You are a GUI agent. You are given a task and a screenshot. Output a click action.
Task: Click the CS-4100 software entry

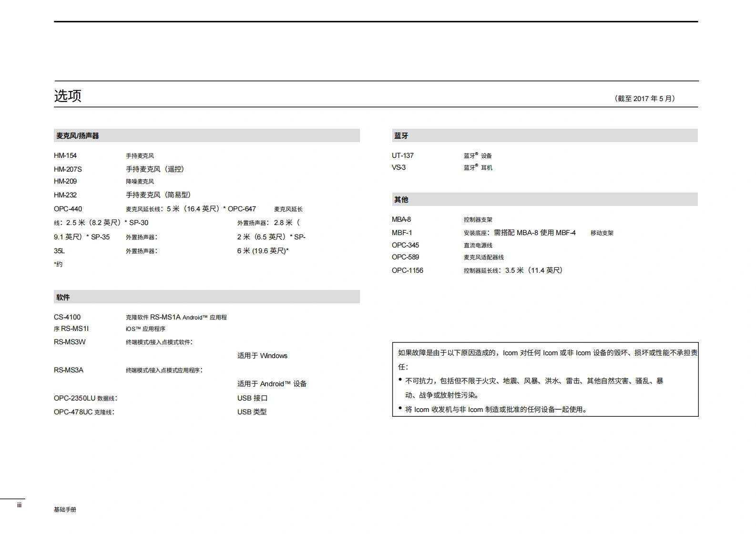tap(67, 317)
